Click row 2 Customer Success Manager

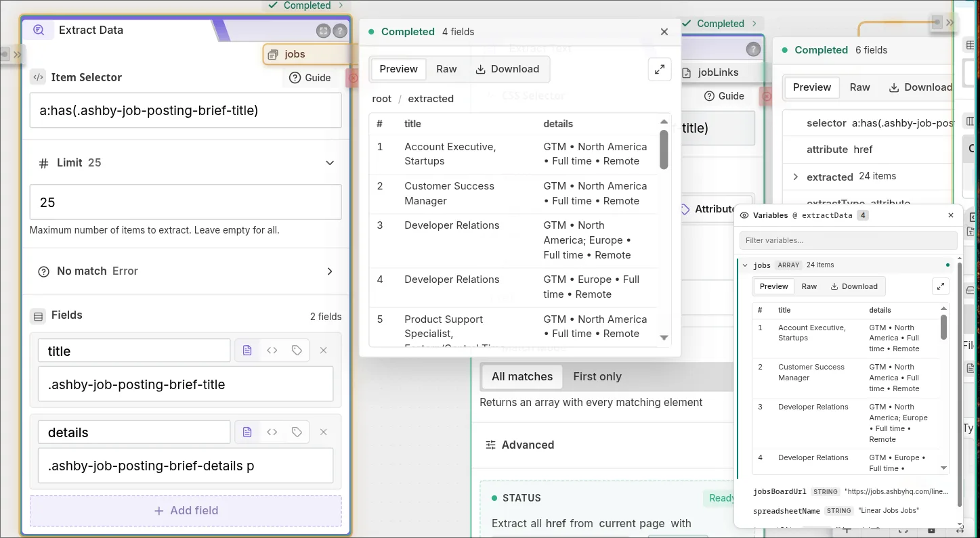(x=513, y=194)
